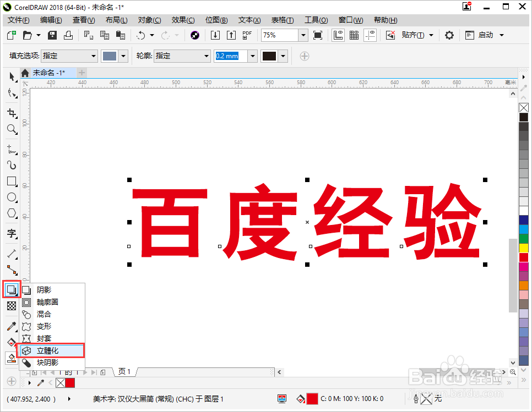Select the Shape edit tool
Viewport: 532px width, 412px height.
tap(12, 93)
